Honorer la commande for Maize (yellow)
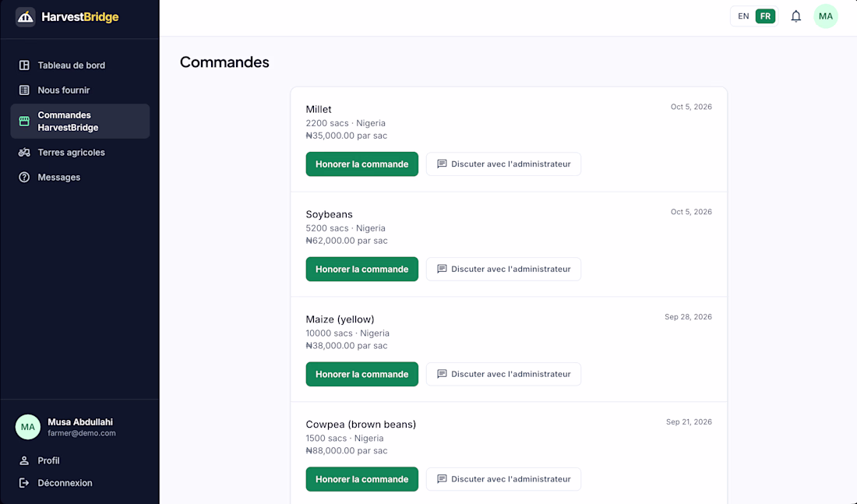The image size is (857, 504). (x=361, y=374)
